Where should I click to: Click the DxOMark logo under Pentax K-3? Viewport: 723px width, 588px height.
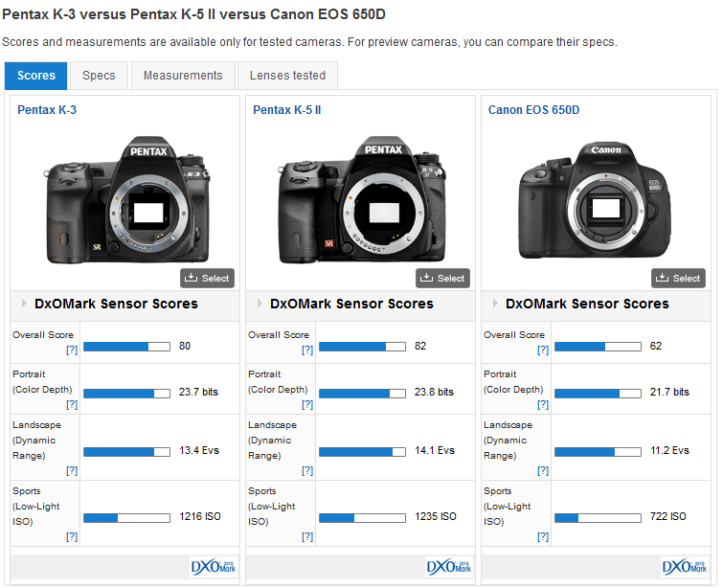pos(214,567)
